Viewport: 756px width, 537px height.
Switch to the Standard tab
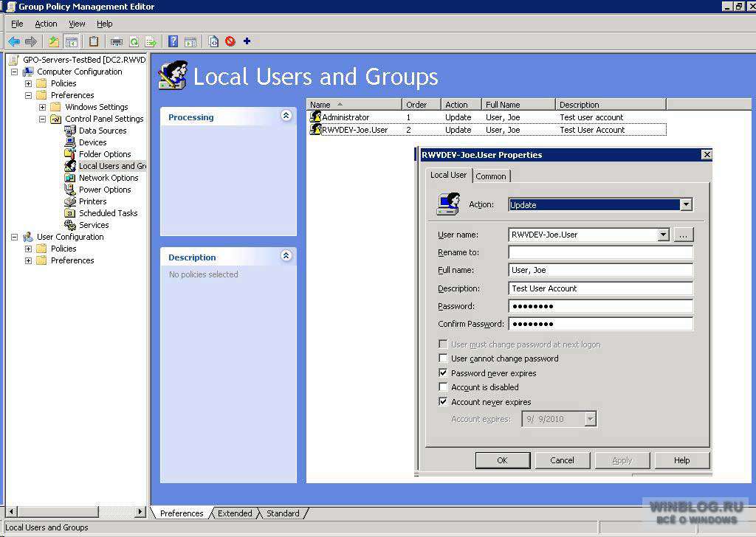[283, 513]
